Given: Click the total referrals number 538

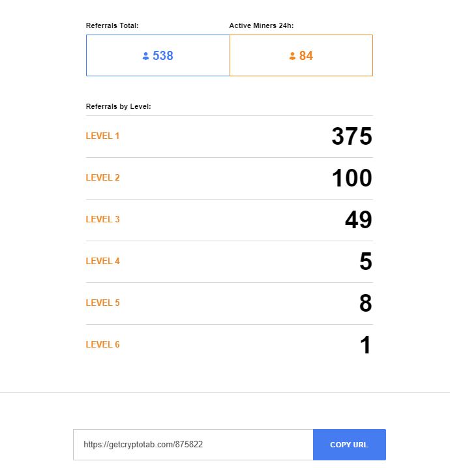Looking at the screenshot, I should (x=163, y=56).
